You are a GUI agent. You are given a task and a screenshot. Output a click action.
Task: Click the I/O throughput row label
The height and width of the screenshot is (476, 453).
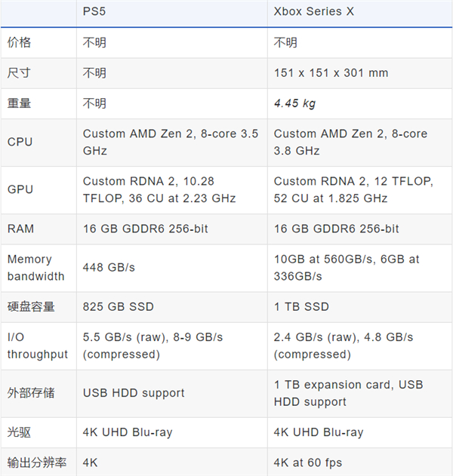37,345
